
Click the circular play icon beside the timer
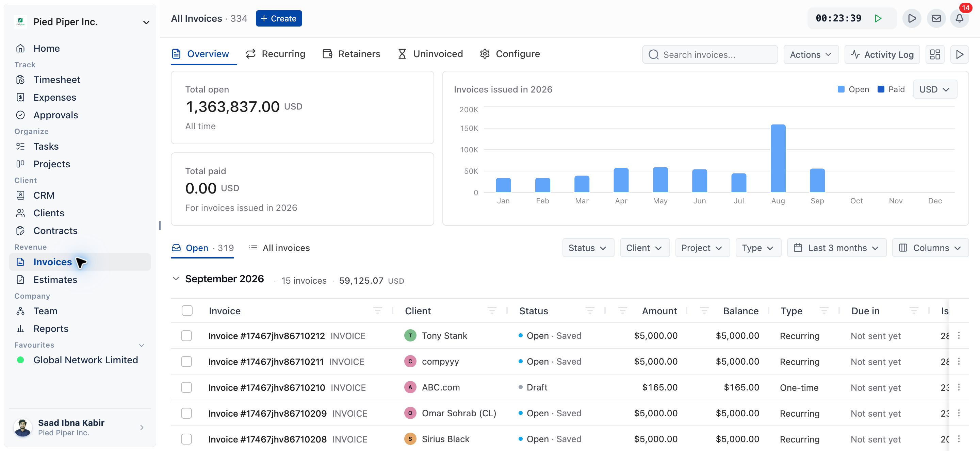coord(912,18)
